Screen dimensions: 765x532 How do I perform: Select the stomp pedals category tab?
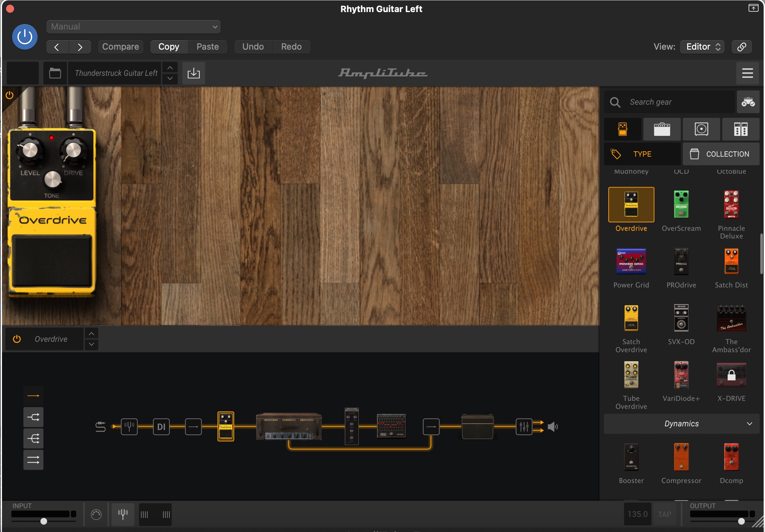623,129
